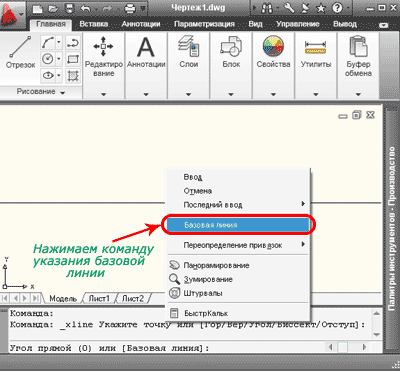Open the Параметризация ribbon tab

point(204,24)
